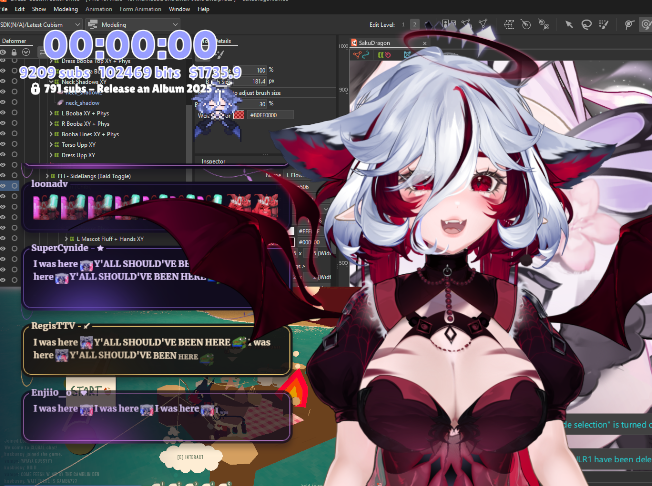652x486 pixels.
Task: Click the lock icon in Deformer panel header
Action: tap(14, 52)
